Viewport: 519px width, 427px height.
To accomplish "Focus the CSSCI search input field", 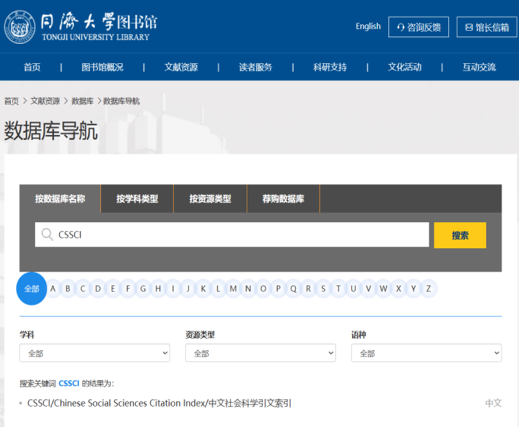I will tap(232, 235).
